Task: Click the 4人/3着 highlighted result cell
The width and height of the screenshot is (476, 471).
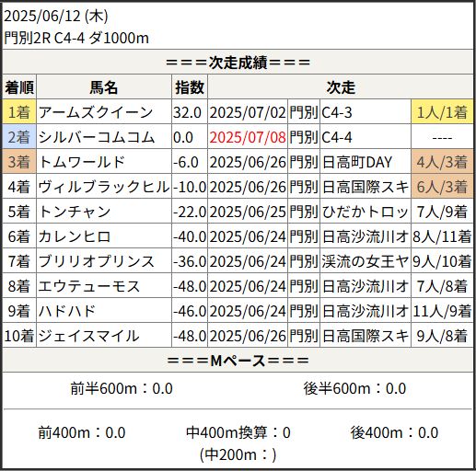Action: click(x=442, y=162)
